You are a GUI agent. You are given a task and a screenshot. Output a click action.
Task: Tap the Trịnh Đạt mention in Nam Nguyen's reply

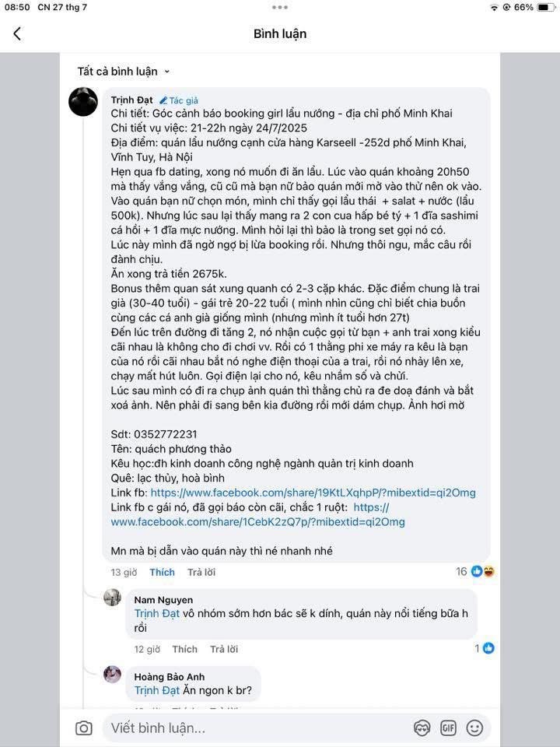(x=157, y=613)
